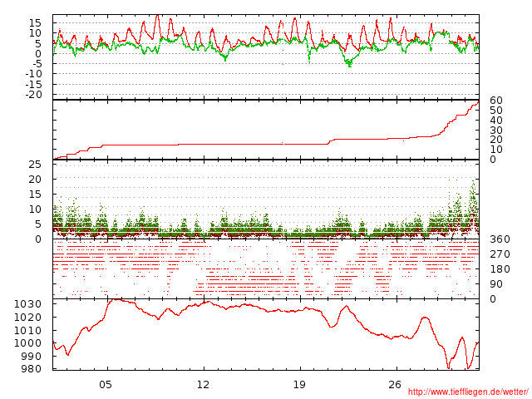Click the temperature axis label -10
Screen dimensions: 532x399
pyautogui.click(x=33, y=74)
